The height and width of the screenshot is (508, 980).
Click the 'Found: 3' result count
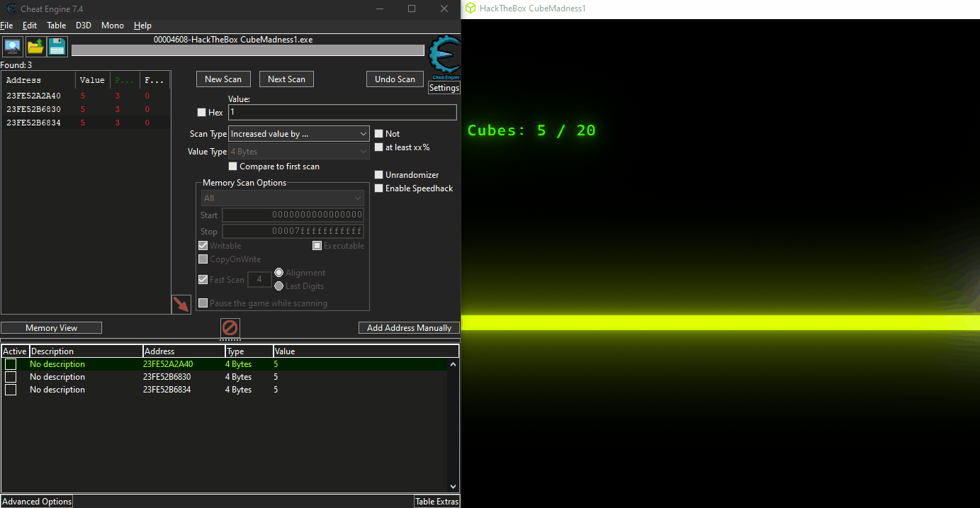[16, 65]
